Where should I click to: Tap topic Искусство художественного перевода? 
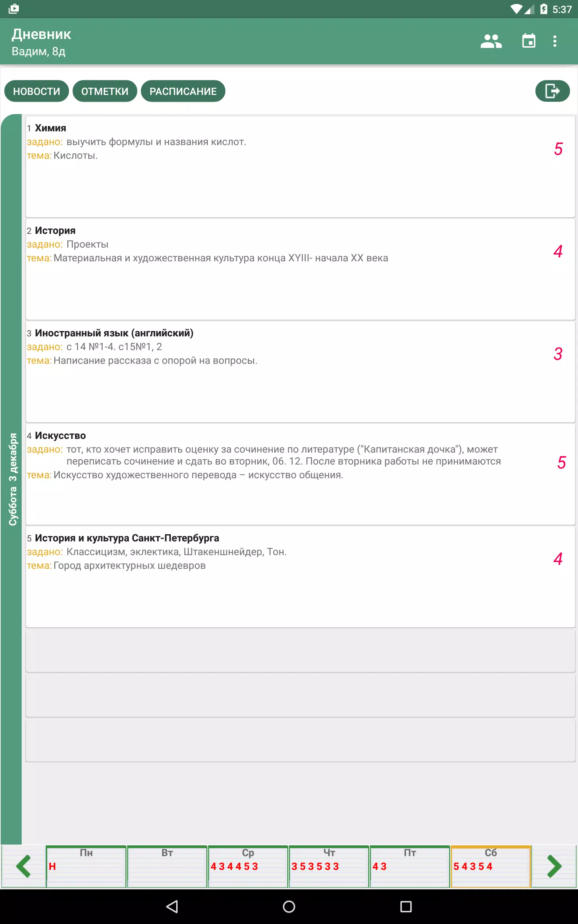[x=198, y=475]
